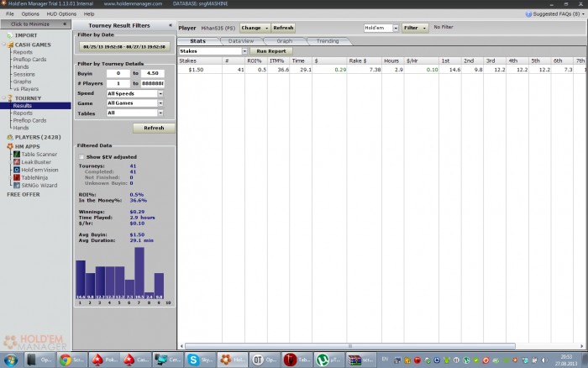This screenshot has height=368, width=588.
Task: Open the HUD Options menu
Action: coord(61,14)
